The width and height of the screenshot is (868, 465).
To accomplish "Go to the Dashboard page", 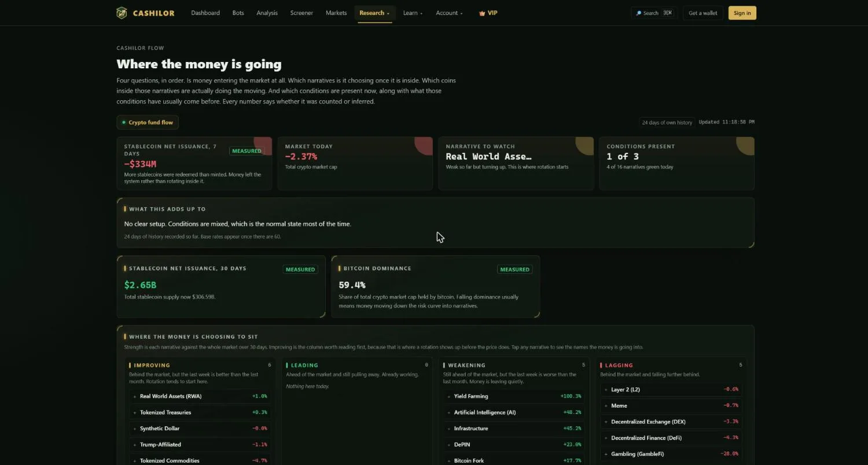I will point(205,13).
